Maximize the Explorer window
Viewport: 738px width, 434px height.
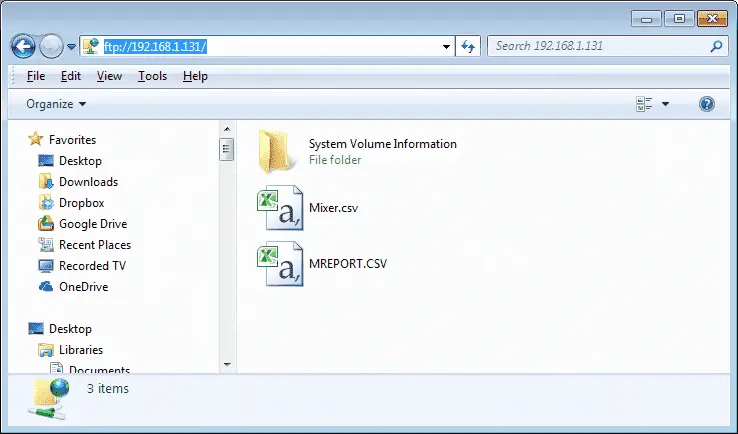pyautogui.click(x=679, y=19)
